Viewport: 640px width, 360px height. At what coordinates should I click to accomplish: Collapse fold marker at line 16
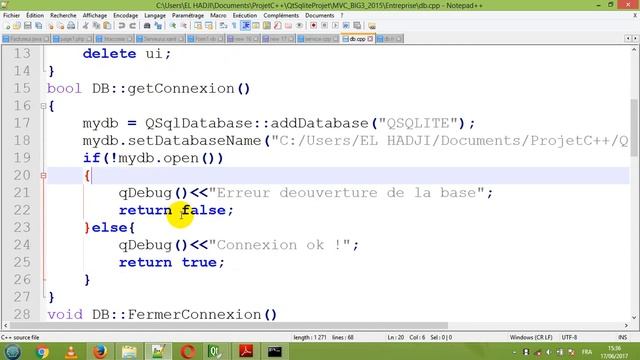pyautogui.click(x=43, y=106)
